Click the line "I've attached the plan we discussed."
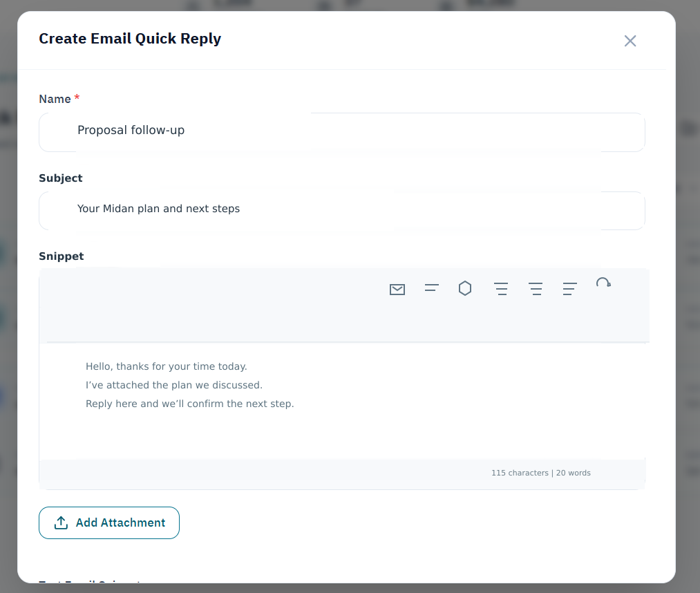The height and width of the screenshot is (593, 700). point(174,385)
